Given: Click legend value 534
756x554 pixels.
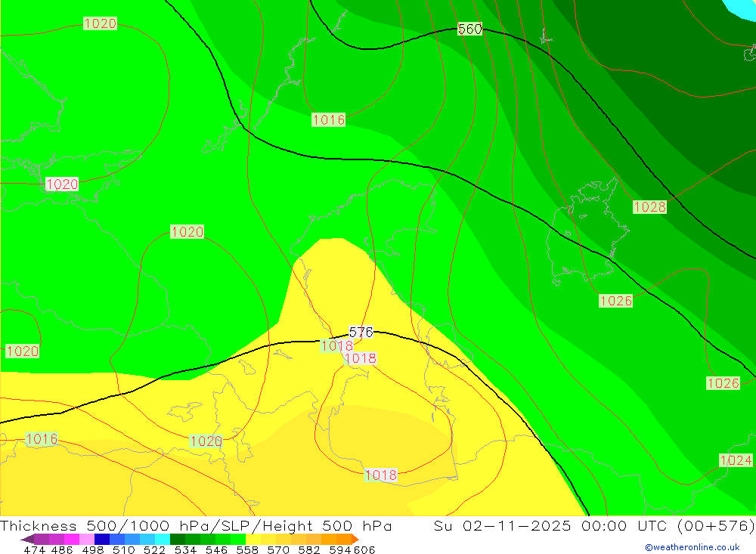Looking at the screenshot, I should [x=186, y=549].
